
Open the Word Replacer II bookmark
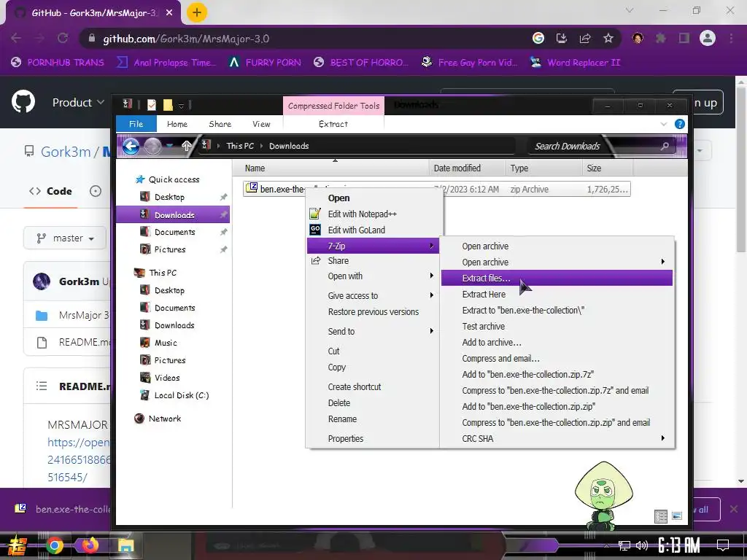coord(576,63)
